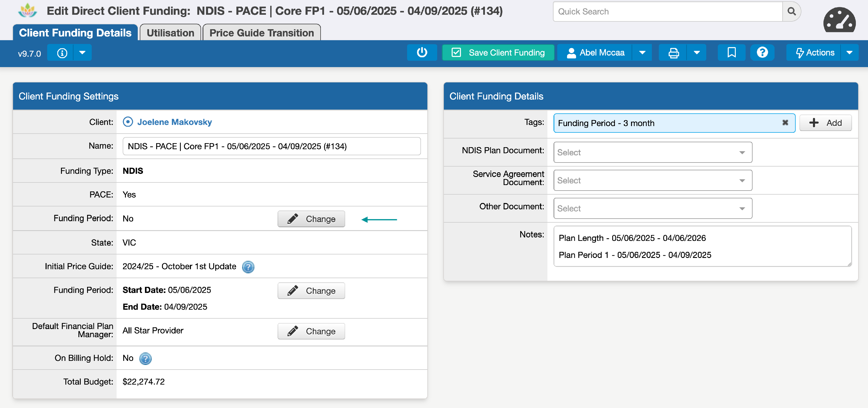Expand the Actions dropdown arrow

849,53
